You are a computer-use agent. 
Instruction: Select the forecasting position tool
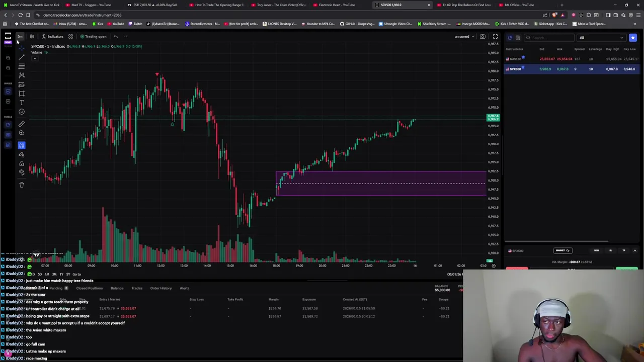point(22,84)
